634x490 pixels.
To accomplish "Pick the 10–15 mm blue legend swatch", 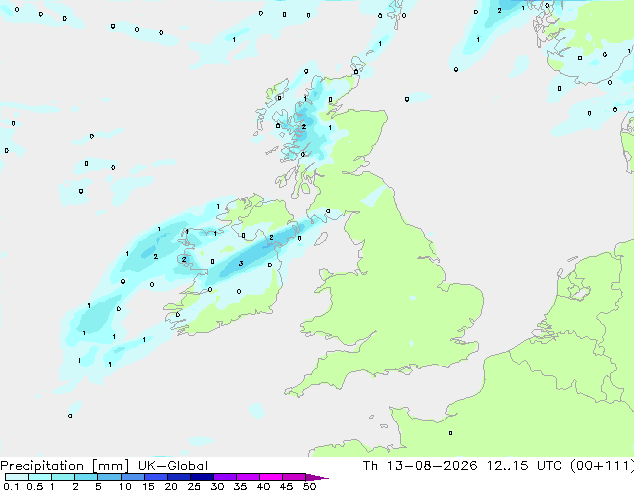I will 132,477.
